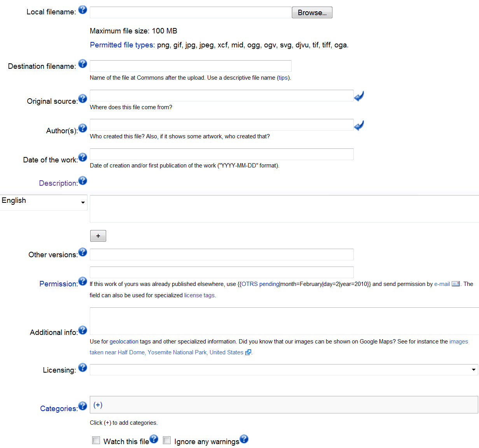Viewport: 479px width, 448px height.
Task: Click blue checkmark icon beside Author(s) field
Action: tap(359, 125)
